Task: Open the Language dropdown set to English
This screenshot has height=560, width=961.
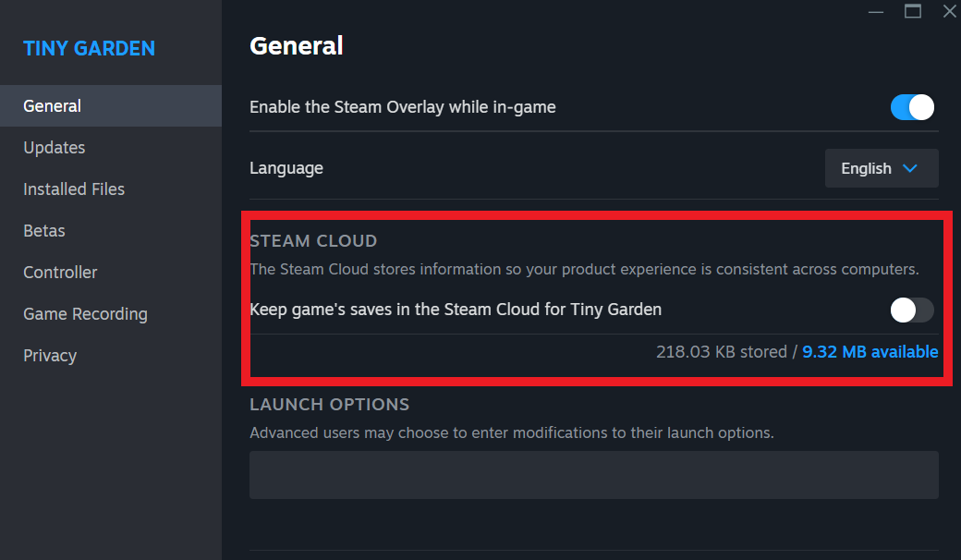Action: (881, 168)
